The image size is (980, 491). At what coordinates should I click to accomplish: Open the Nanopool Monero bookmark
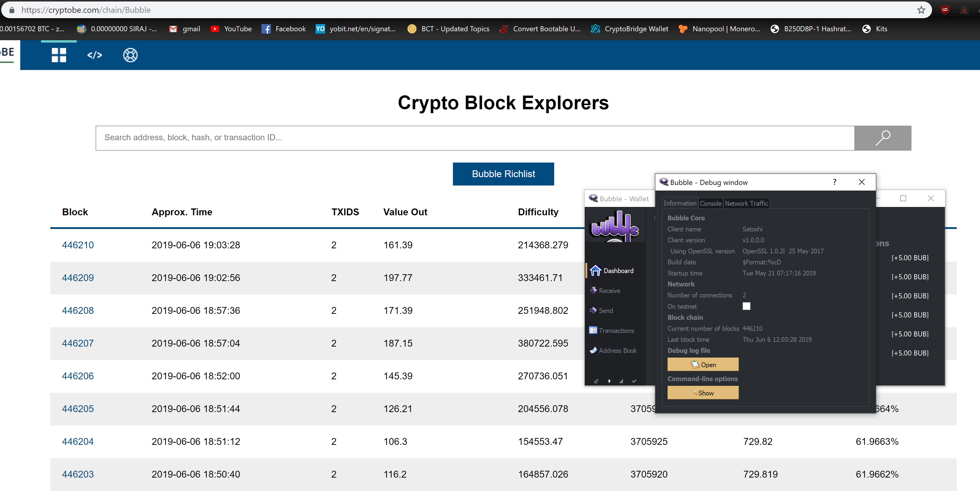[719, 29]
